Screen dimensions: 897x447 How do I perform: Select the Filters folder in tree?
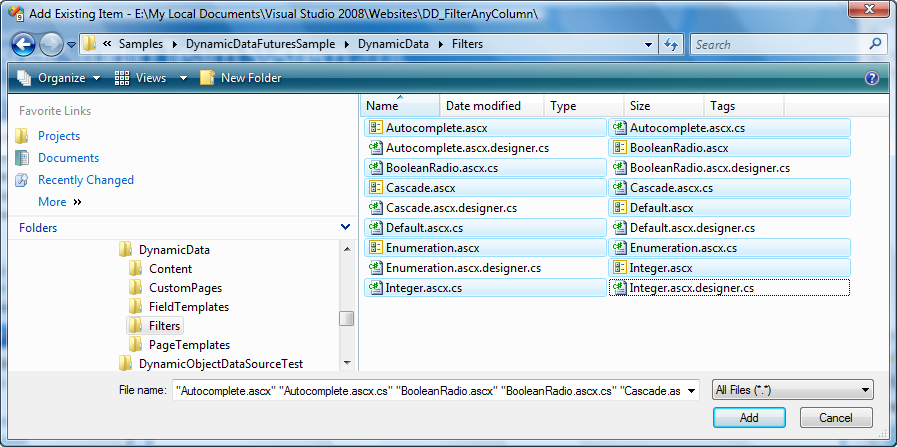tap(165, 326)
